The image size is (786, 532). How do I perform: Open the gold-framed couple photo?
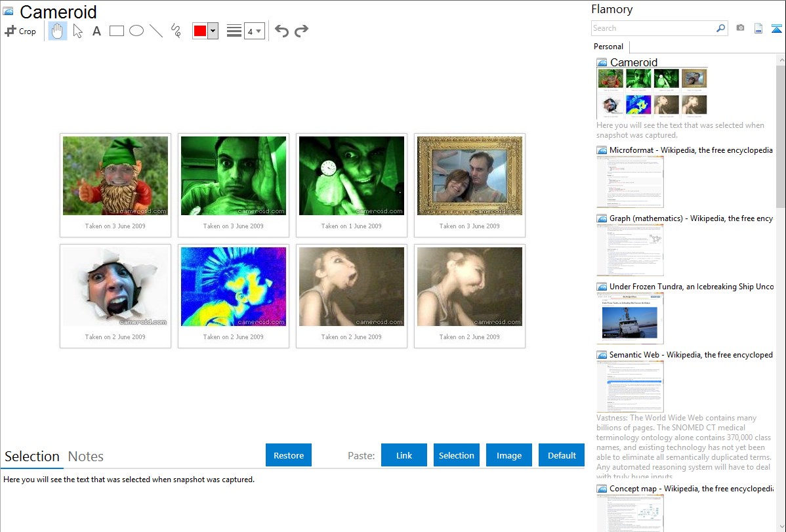470,176
